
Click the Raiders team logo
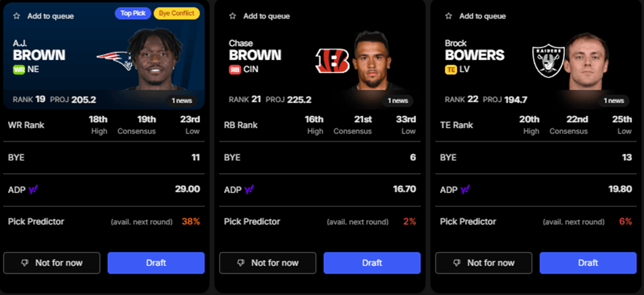pyautogui.click(x=548, y=61)
